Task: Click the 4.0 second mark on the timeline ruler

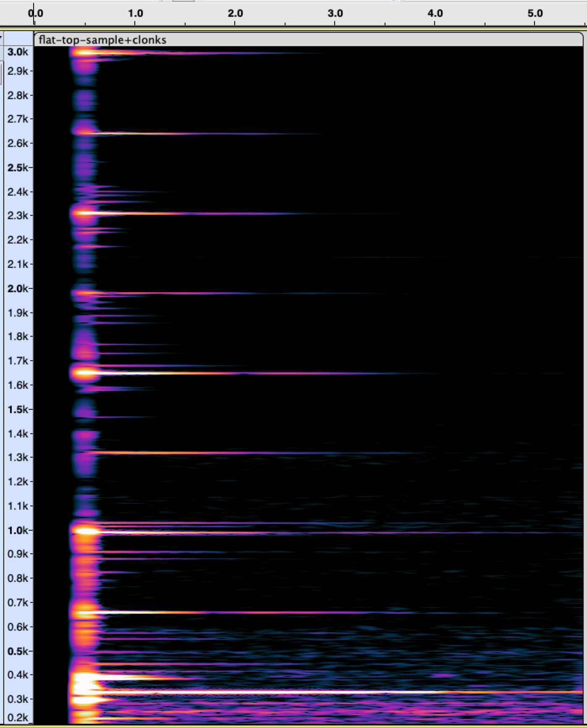Action: (x=435, y=13)
